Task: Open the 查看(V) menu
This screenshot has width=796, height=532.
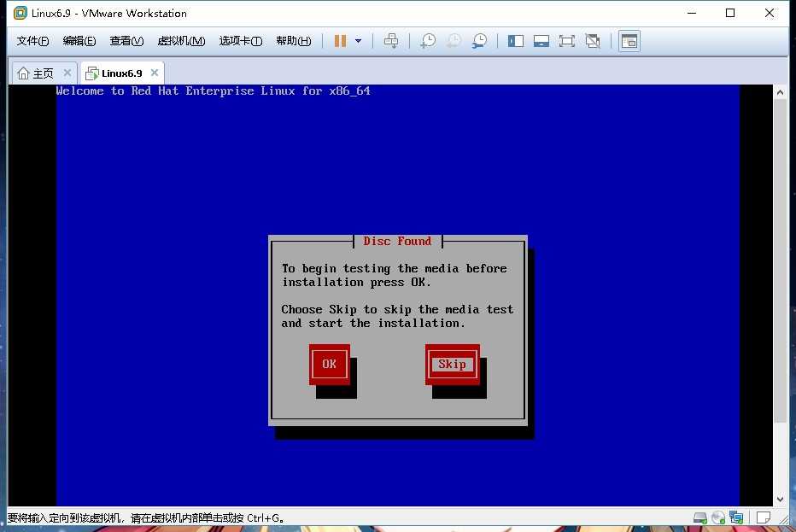Action: [x=126, y=41]
